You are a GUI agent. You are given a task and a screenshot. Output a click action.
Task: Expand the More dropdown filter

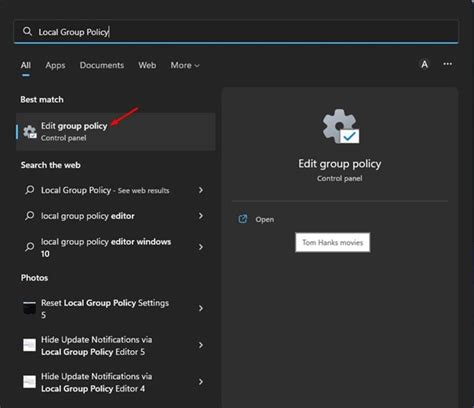click(x=185, y=65)
